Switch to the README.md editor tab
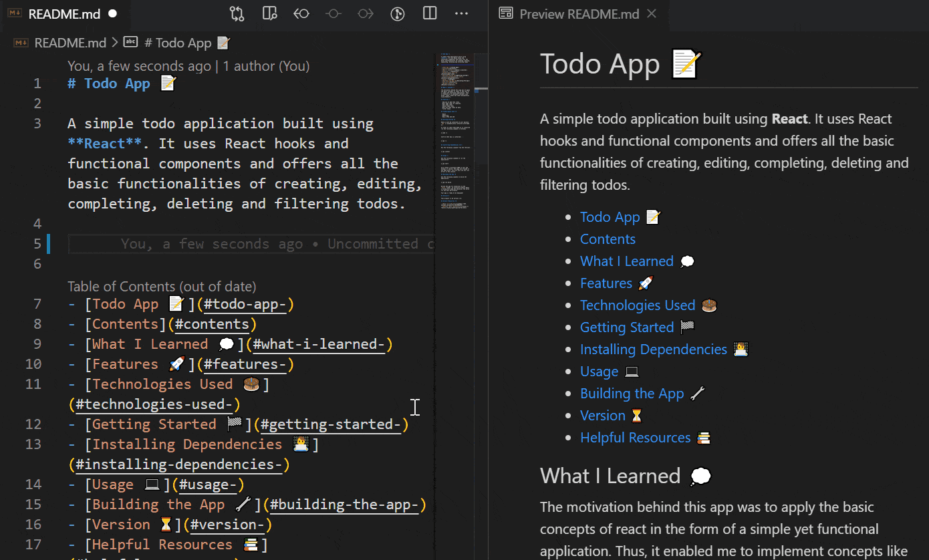 tap(63, 14)
